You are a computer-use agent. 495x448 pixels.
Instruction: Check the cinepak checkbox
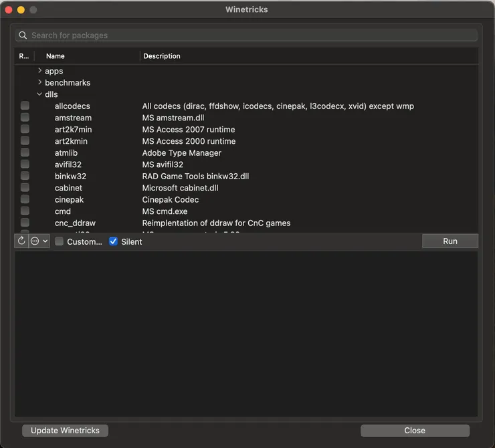pyautogui.click(x=25, y=199)
